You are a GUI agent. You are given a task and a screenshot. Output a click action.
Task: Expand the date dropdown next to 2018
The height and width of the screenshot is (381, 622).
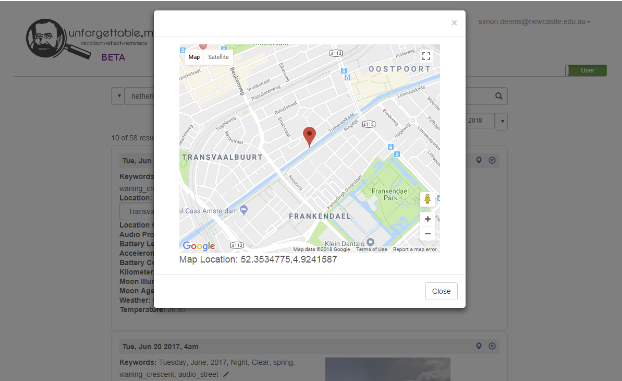pos(502,121)
